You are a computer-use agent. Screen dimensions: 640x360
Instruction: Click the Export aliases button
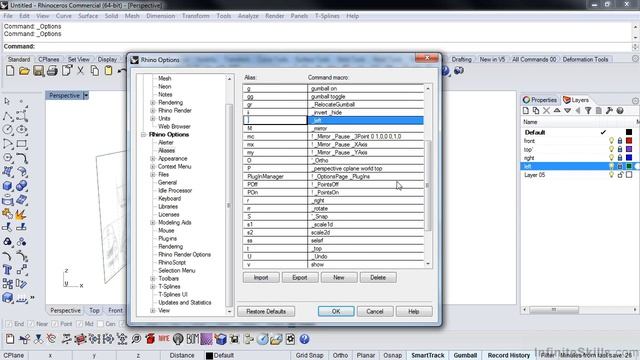click(300, 278)
